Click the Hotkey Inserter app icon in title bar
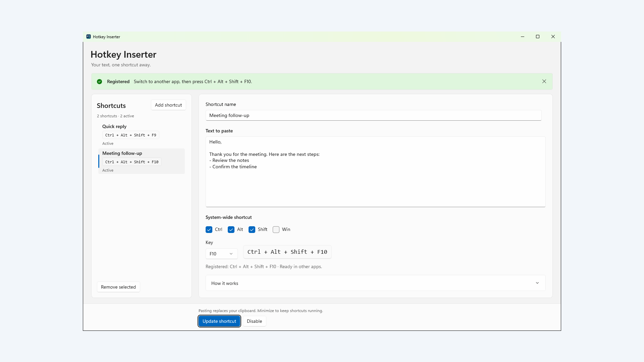The image size is (644, 362). 89,37
